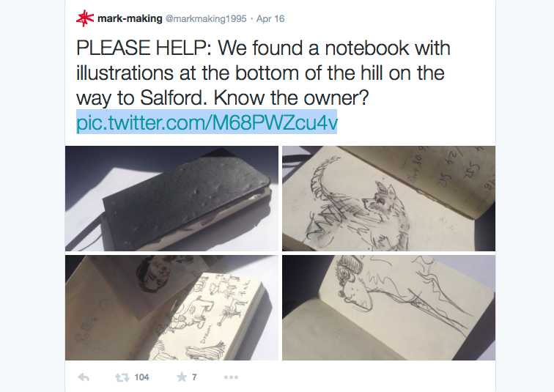554x392 pixels.
Task: Open the @markmaking1995 handle
Action: (x=206, y=19)
